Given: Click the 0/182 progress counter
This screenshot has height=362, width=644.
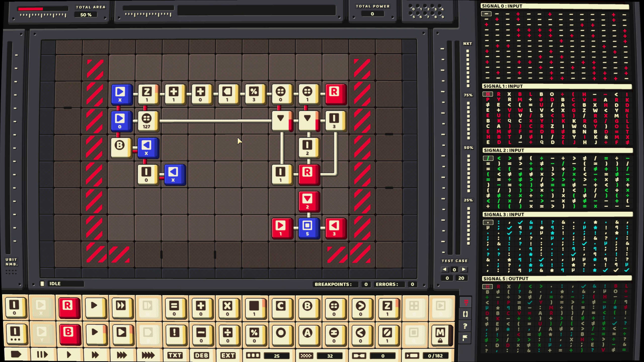Looking at the screenshot, I should pos(435,356).
